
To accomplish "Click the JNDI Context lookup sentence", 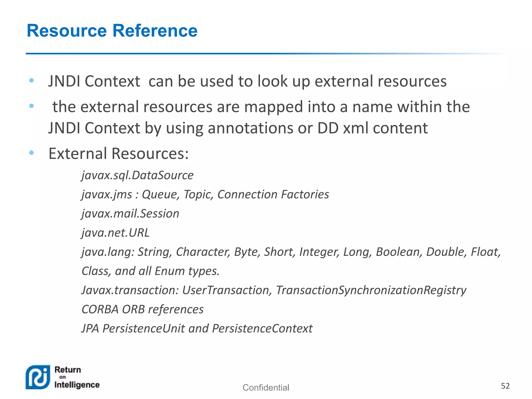I will [x=247, y=81].
